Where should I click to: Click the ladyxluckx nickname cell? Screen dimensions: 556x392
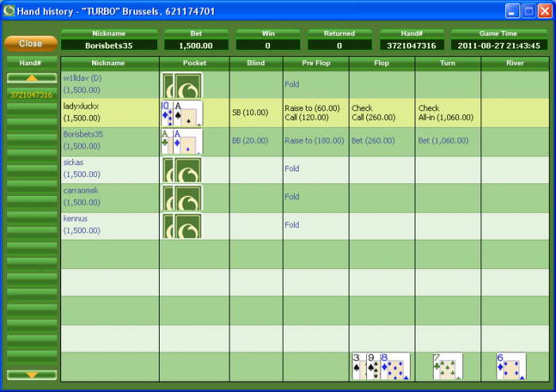pos(110,113)
